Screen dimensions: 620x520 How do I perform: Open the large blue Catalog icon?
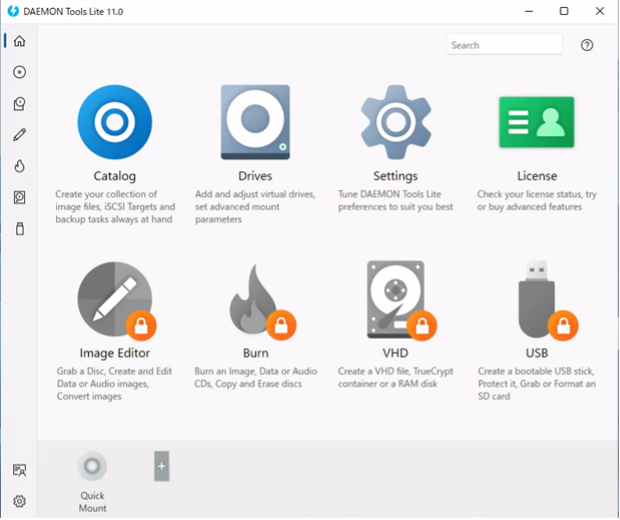115,122
